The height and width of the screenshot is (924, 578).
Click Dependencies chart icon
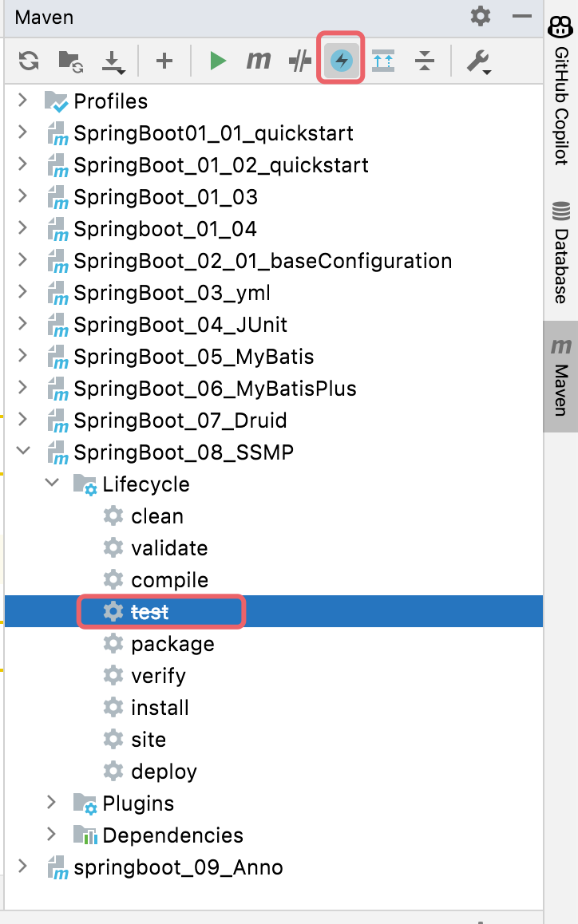(85, 835)
